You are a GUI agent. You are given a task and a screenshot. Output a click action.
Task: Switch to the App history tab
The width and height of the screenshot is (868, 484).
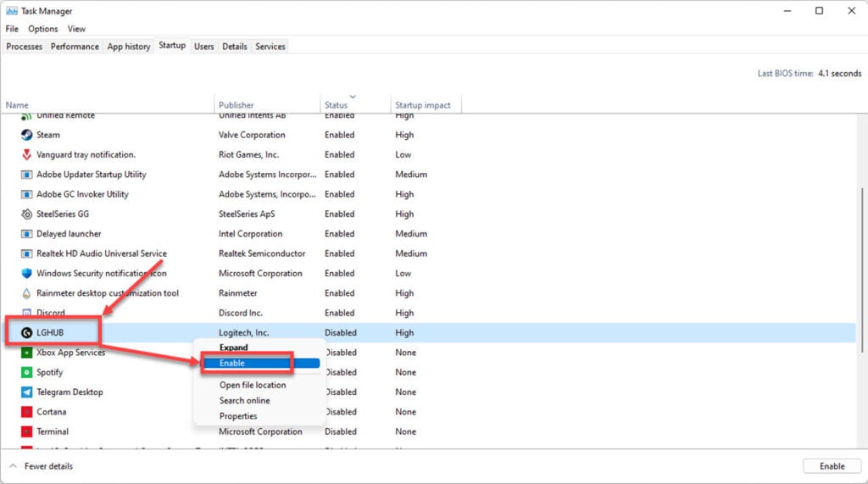point(129,47)
